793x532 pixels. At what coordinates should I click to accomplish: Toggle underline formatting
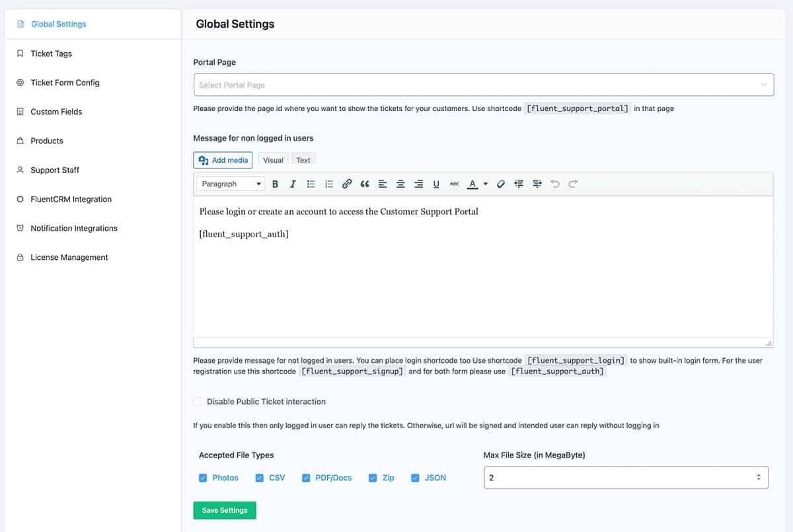pos(436,184)
